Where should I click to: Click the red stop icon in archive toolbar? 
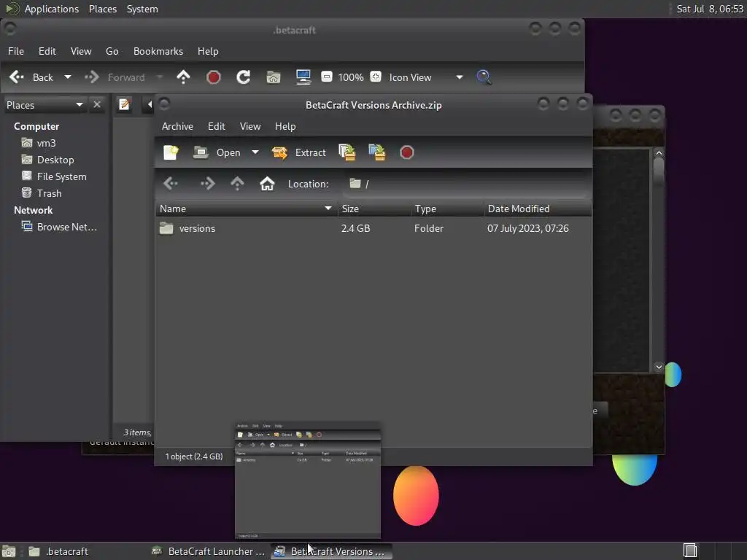[x=406, y=152]
